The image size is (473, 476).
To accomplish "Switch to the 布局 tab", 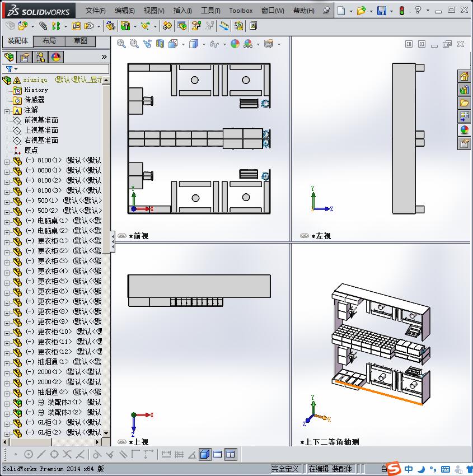I will click(49, 41).
